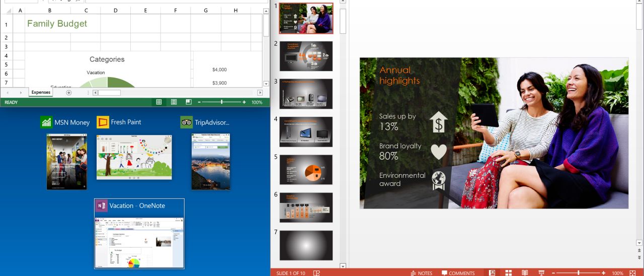Click the Excel 100% zoom level
This screenshot has width=644, height=276.
click(x=257, y=102)
